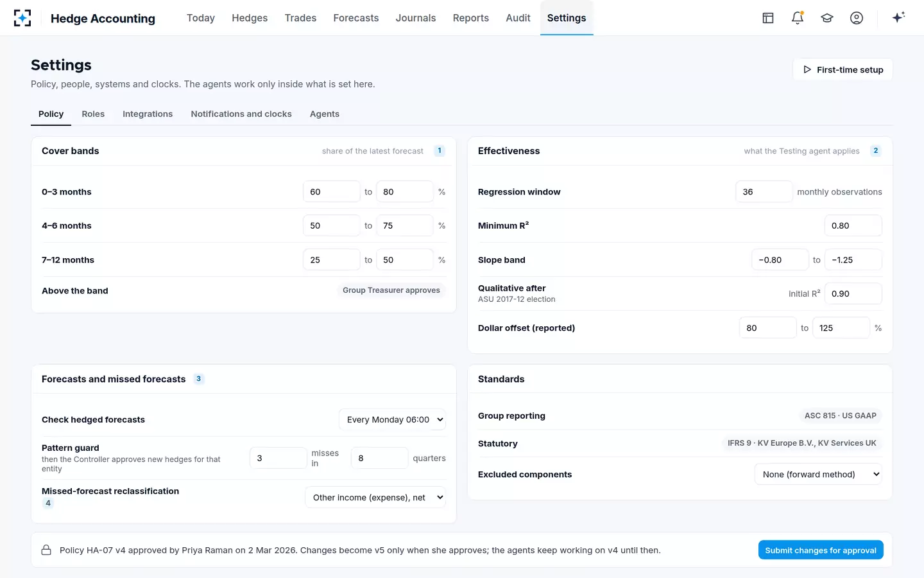The image size is (924, 578).
Task: Open the notifications bell
Action: point(798,18)
